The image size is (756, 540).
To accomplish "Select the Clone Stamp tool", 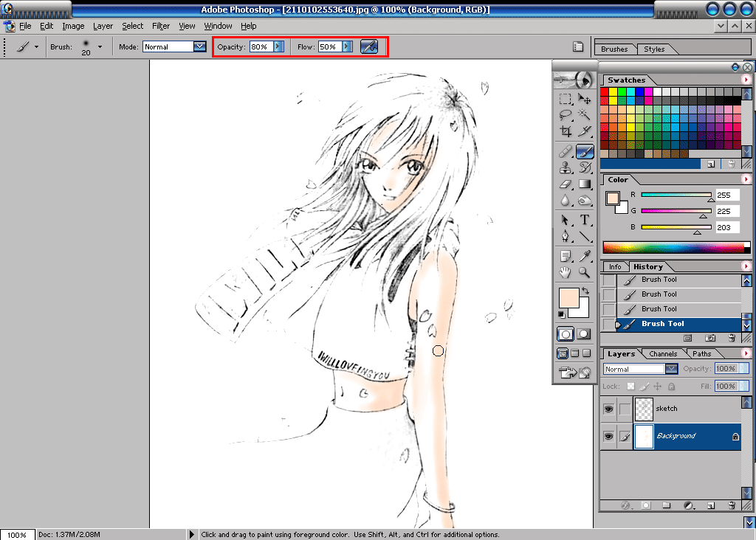I will point(565,167).
